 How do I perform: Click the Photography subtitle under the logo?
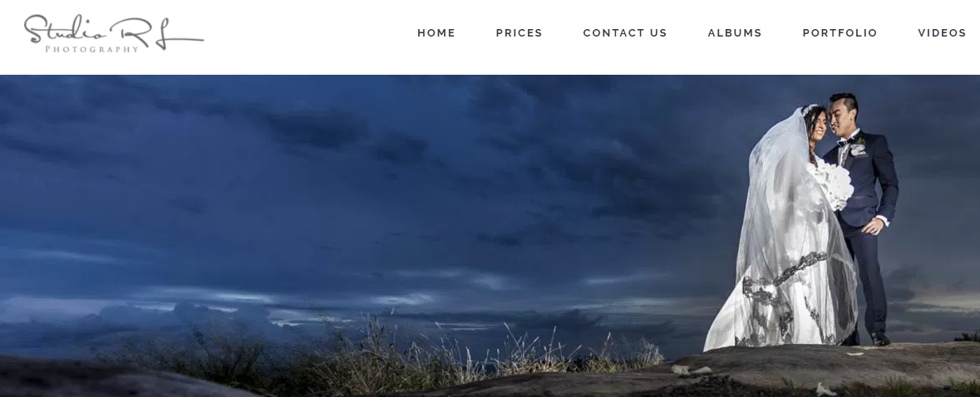[92, 49]
